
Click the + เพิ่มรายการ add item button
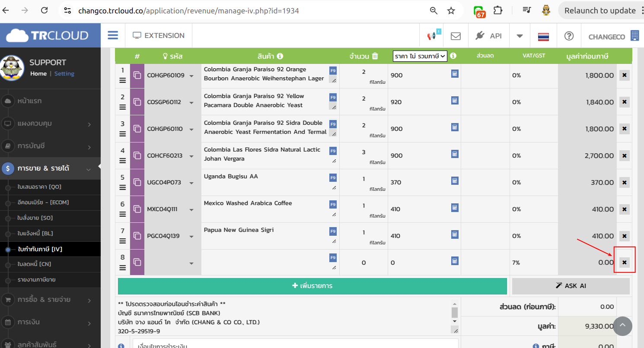pos(312,286)
